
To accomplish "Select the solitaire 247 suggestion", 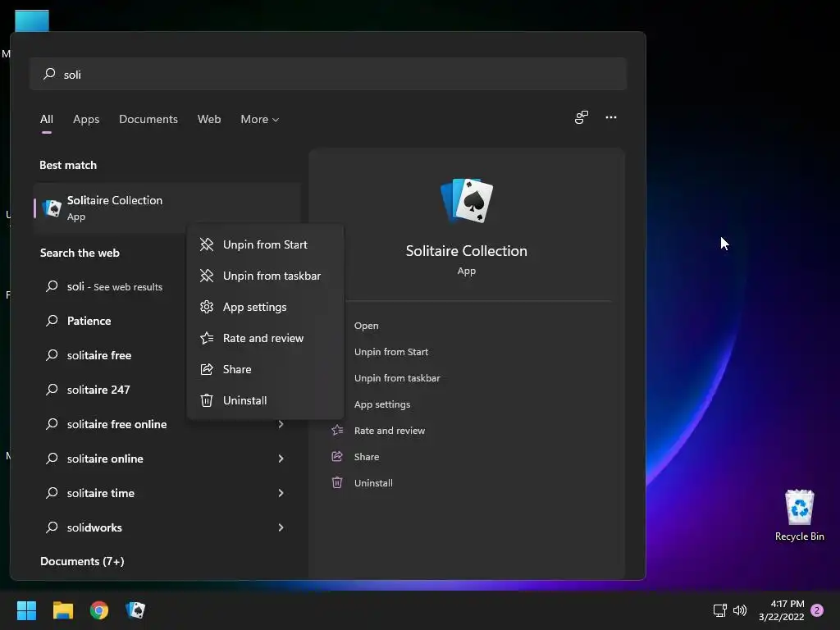I will click(x=98, y=390).
